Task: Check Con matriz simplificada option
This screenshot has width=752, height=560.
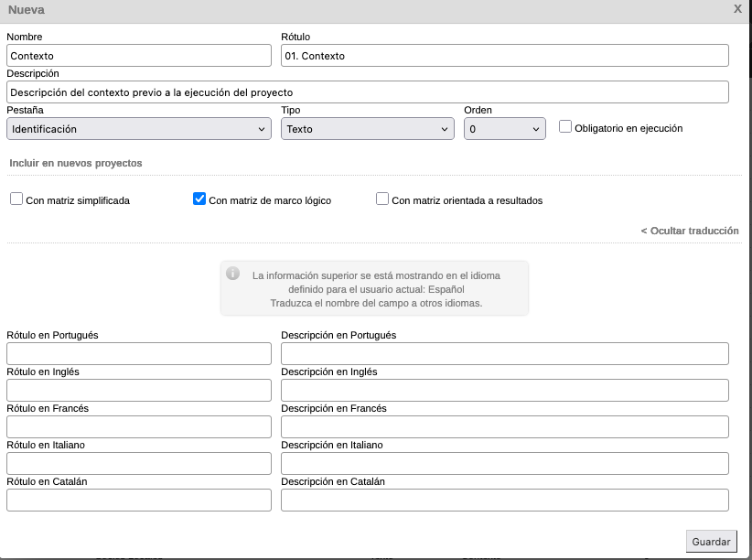Action: [16, 199]
